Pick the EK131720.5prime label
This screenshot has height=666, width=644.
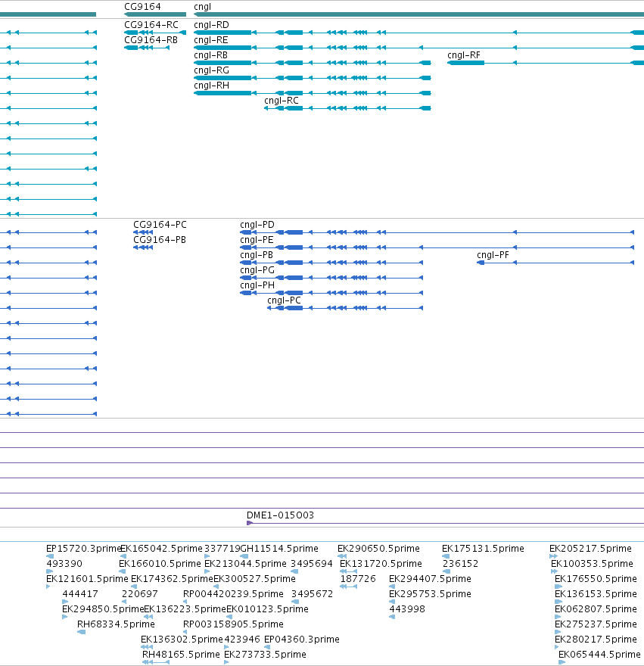381,564
